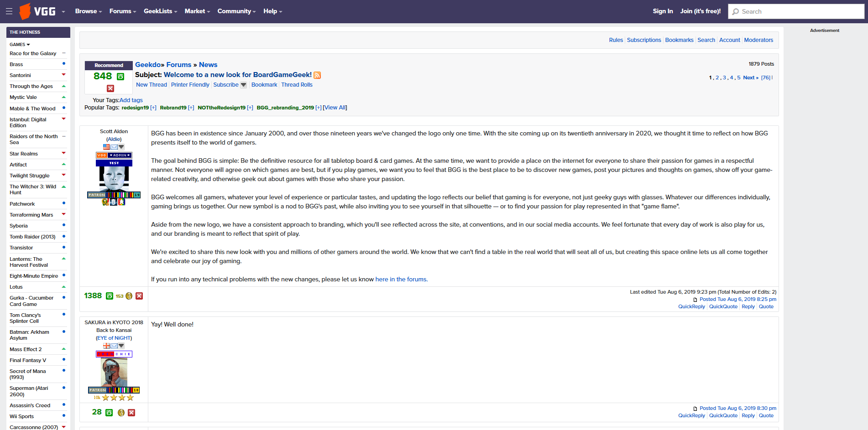The height and width of the screenshot is (430, 868).
Task: Follow the 'here in the forums' link
Action: [x=402, y=280]
